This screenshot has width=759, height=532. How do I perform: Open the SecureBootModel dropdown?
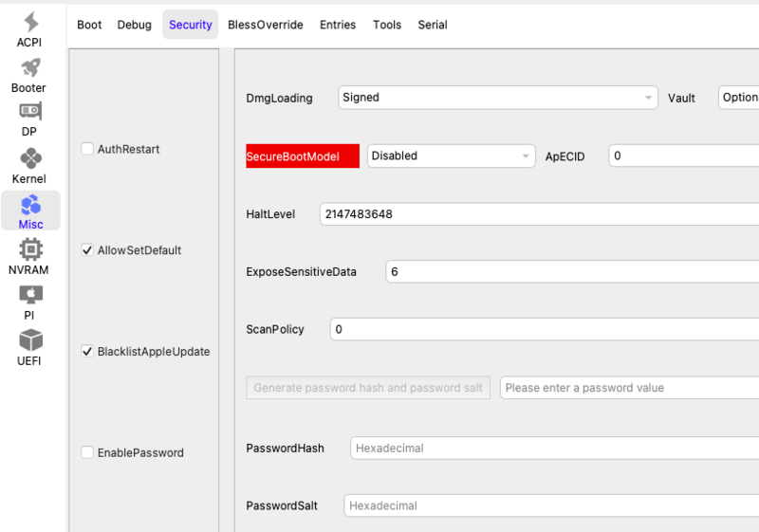(x=451, y=156)
